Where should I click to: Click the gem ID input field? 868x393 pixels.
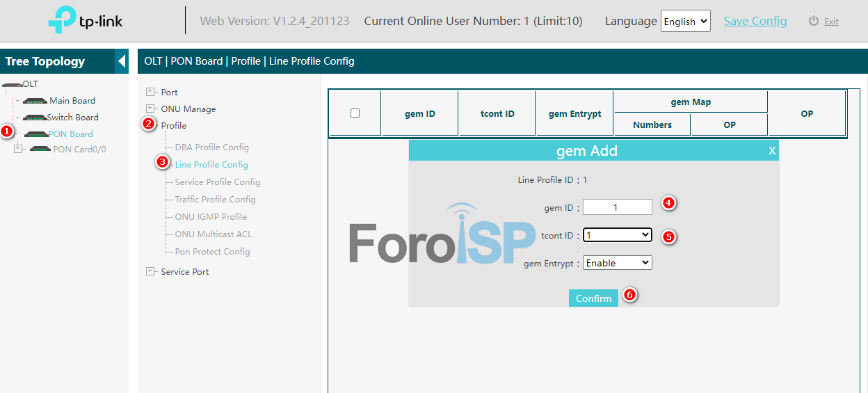pos(617,207)
